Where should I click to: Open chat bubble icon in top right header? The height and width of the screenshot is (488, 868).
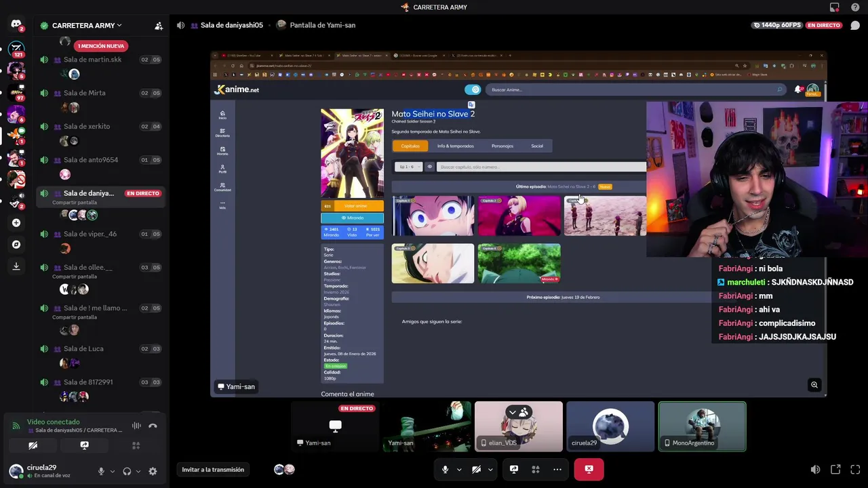(x=855, y=25)
